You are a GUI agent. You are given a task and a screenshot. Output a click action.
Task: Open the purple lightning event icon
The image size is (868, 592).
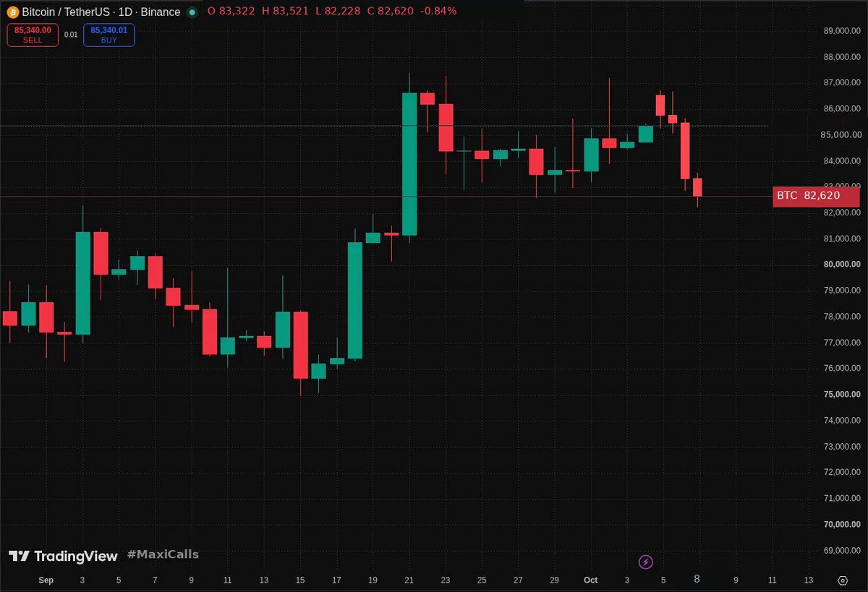point(647,562)
